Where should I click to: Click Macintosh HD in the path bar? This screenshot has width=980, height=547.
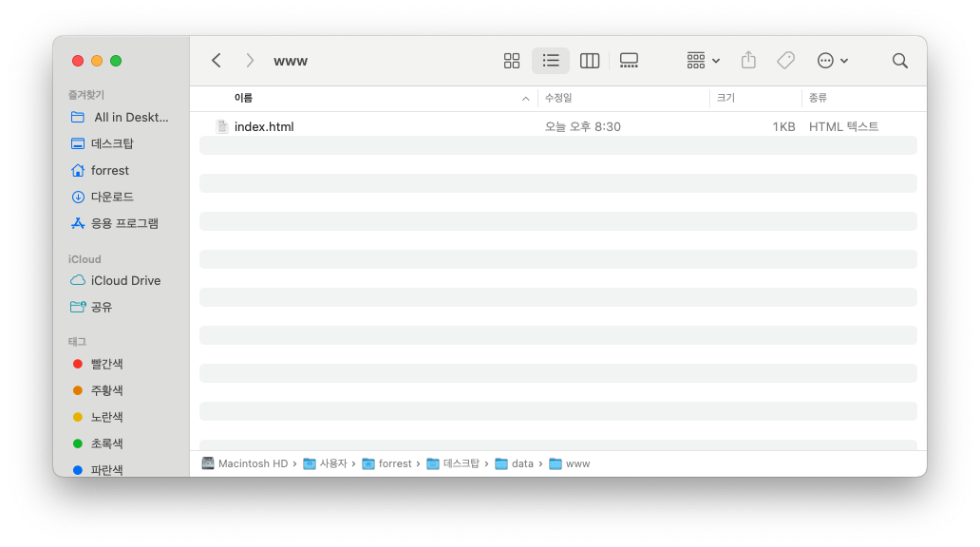(245, 463)
